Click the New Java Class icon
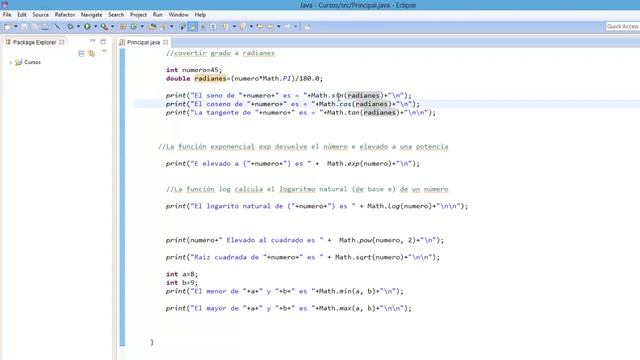640x360 pixels. [133, 27]
